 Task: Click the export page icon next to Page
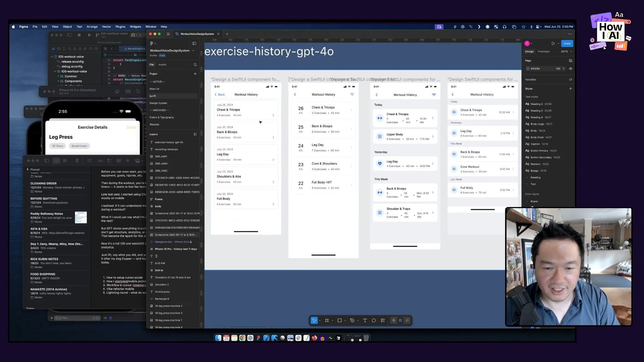coord(571,61)
